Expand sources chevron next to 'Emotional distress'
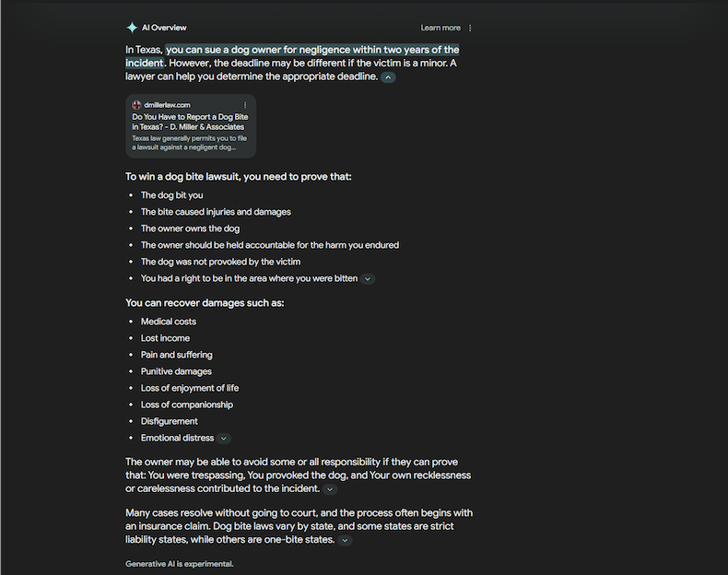Screen dimensions: 728x575 224,439
